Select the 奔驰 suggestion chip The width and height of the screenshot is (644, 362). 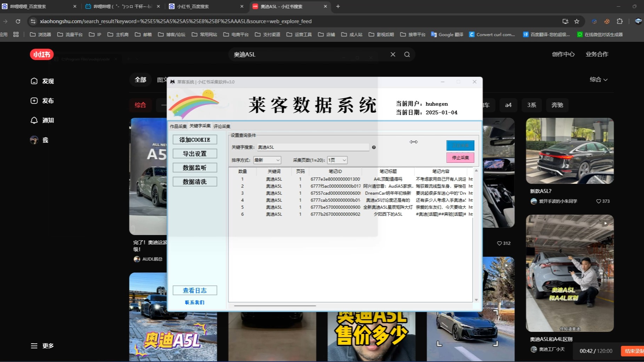tap(557, 105)
